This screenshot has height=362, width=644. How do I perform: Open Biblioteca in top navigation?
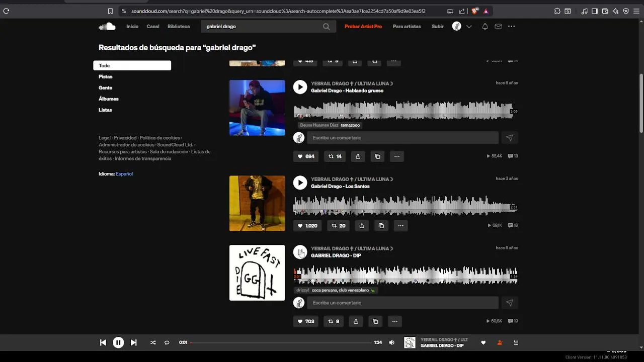(x=179, y=27)
